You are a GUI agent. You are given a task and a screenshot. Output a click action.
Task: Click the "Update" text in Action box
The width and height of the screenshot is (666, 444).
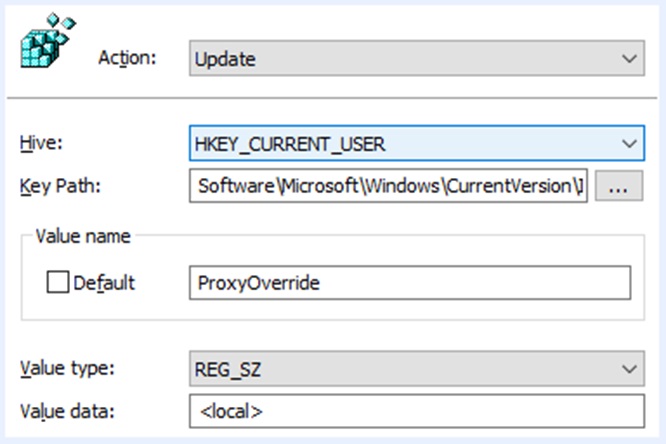click(x=226, y=59)
